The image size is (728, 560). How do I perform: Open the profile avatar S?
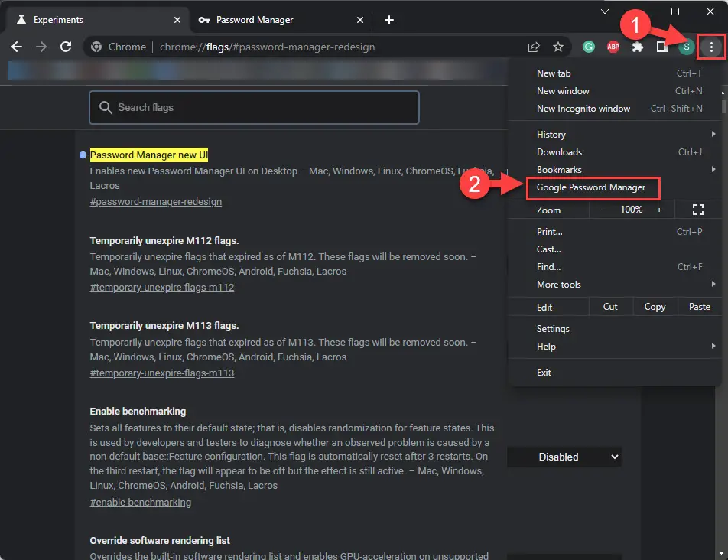pyautogui.click(x=686, y=47)
